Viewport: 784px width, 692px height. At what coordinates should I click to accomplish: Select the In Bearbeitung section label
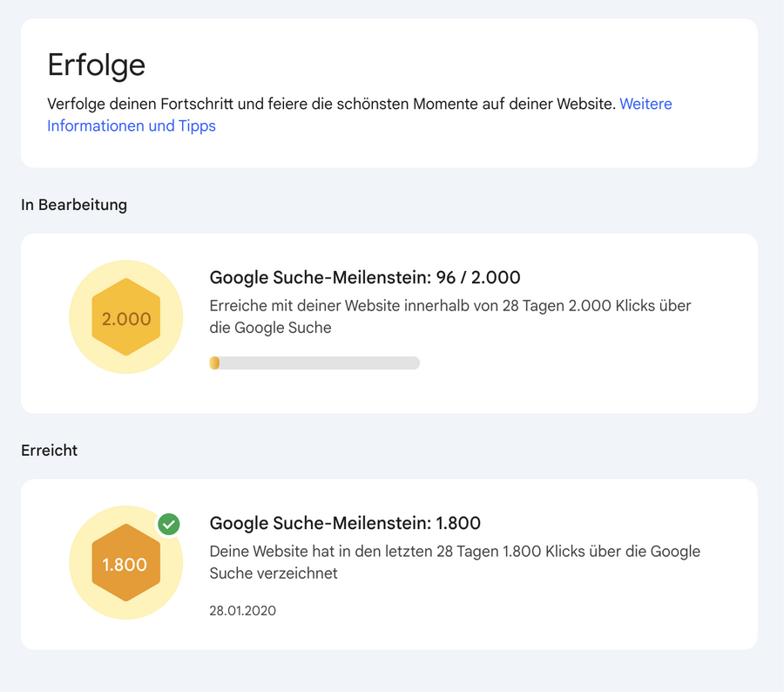(x=74, y=205)
